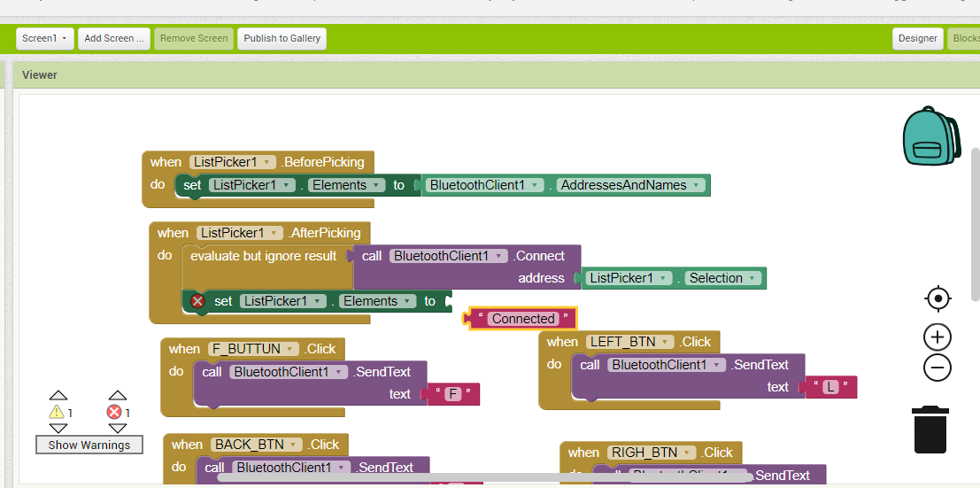
Task: Click the red error icon on set block
Action: [197, 301]
